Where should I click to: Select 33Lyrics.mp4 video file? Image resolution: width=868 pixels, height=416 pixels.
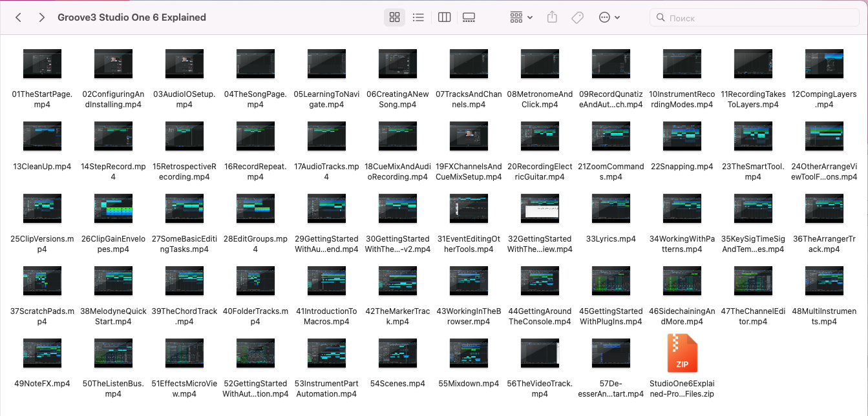pos(611,209)
